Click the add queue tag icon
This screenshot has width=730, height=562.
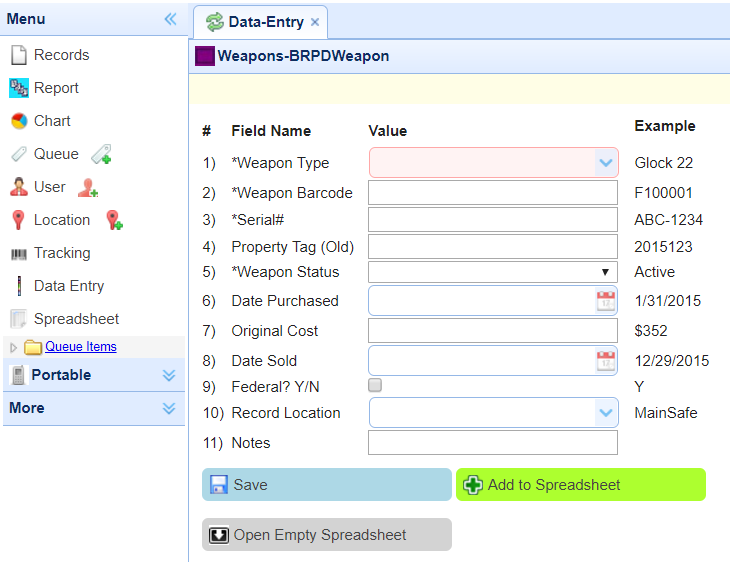(x=101, y=154)
